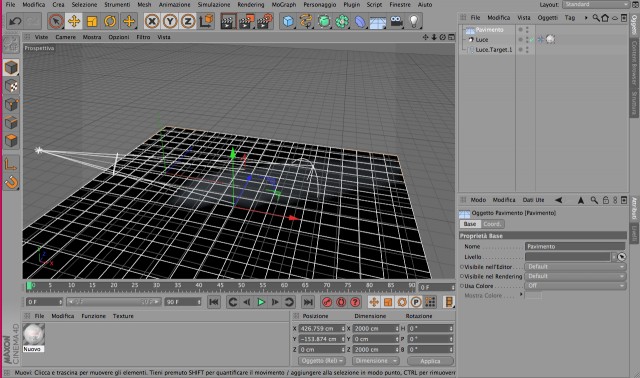Viewport: 640px width, 378px height.
Task: Add a Cube primitive object
Action: point(288,21)
